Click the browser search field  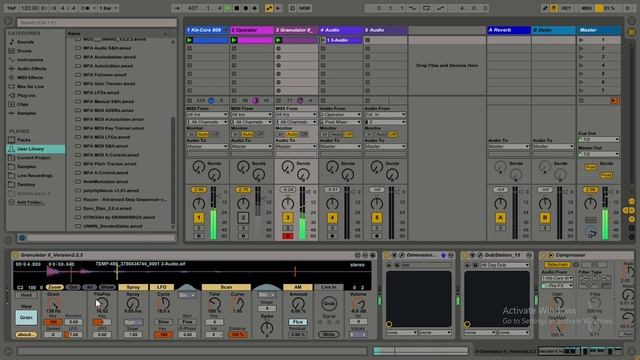(x=97, y=22)
